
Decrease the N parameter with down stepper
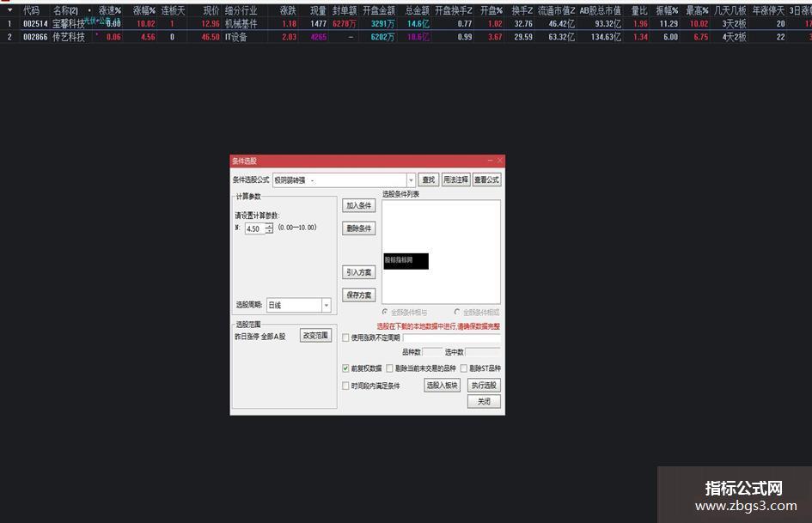pos(269,231)
